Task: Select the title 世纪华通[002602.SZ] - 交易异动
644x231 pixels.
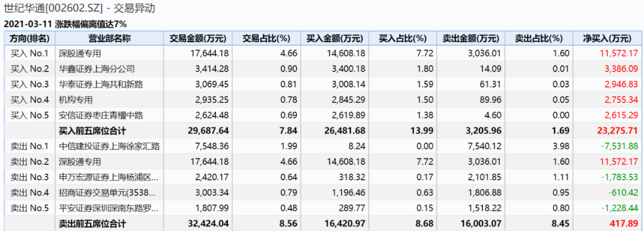Action: [79, 8]
